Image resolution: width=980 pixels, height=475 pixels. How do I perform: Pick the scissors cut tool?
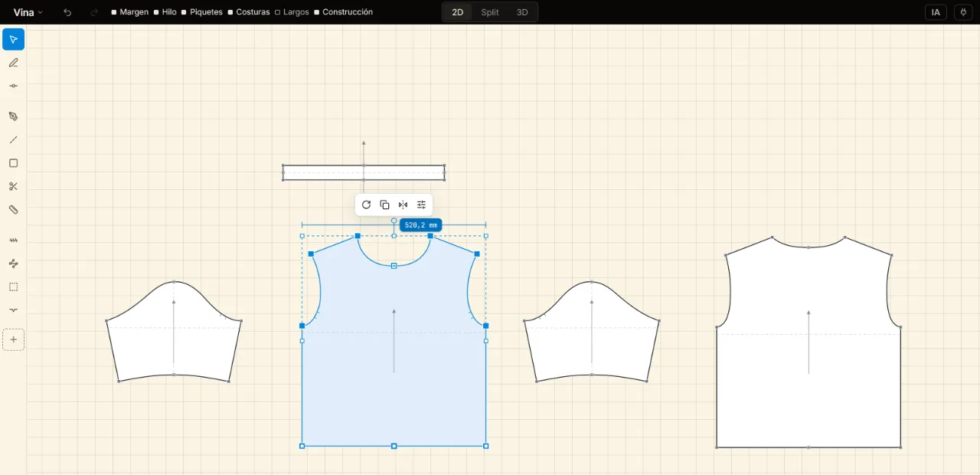[13, 186]
